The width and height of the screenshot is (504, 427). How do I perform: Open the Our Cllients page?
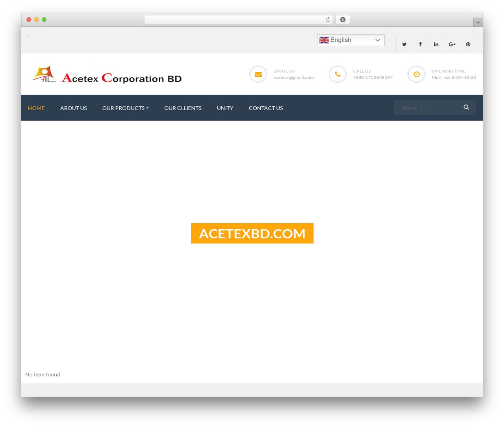click(183, 108)
